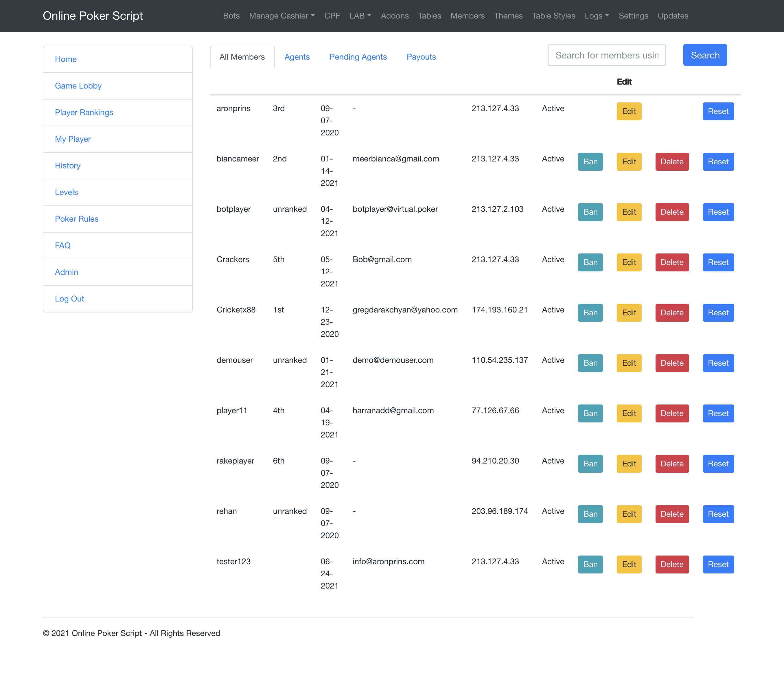Edit the tester123 account
Viewport: 784px width, 673px height.
tap(629, 564)
